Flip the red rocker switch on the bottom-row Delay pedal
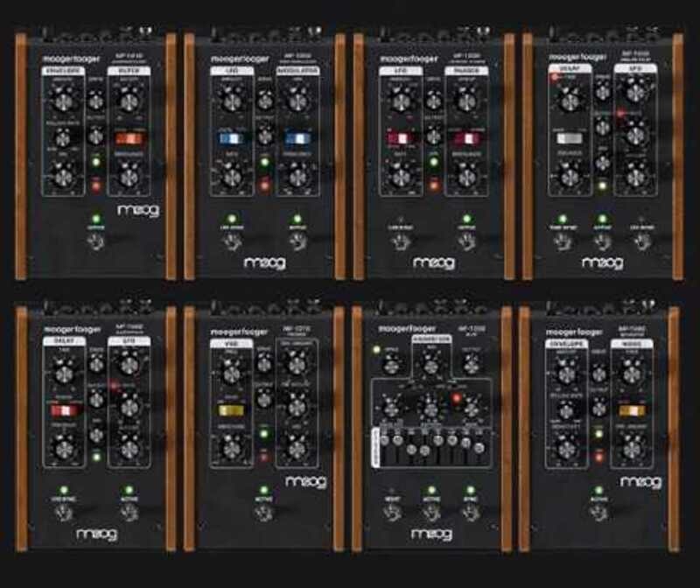The image size is (700, 588). (63, 410)
